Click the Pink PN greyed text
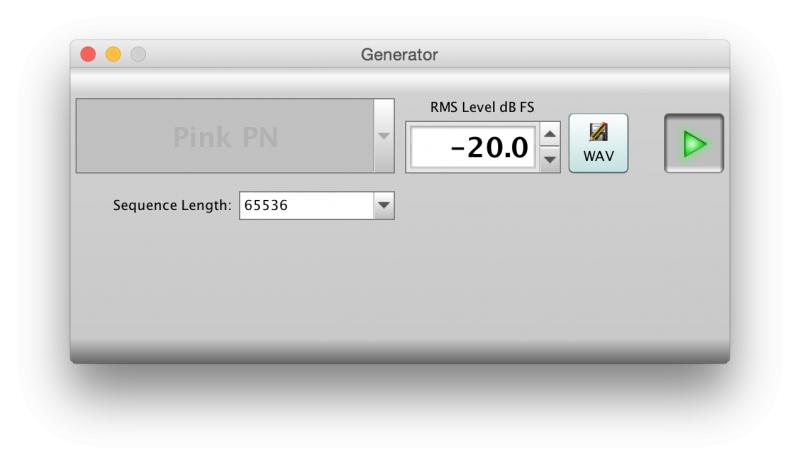 [226, 137]
